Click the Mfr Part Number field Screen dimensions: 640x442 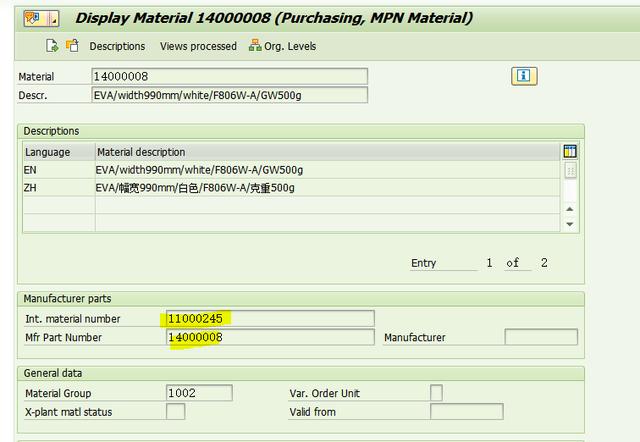tap(270, 337)
